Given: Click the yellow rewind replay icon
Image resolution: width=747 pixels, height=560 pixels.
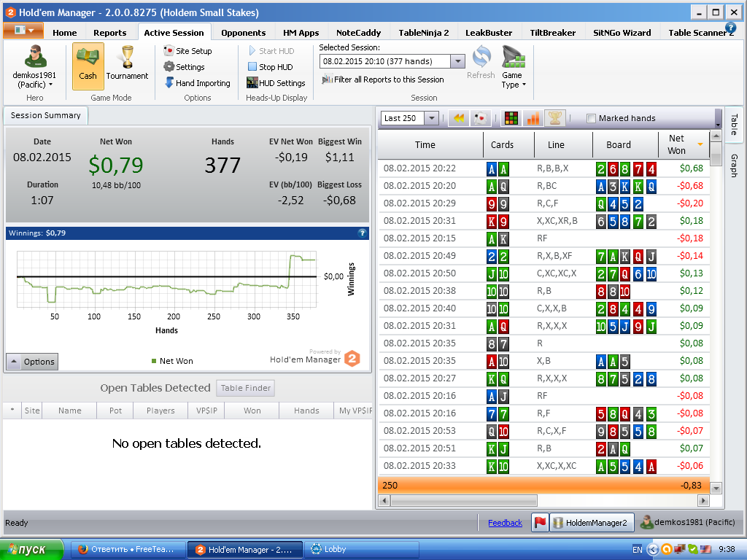Looking at the screenshot, I should pos(459,118).
